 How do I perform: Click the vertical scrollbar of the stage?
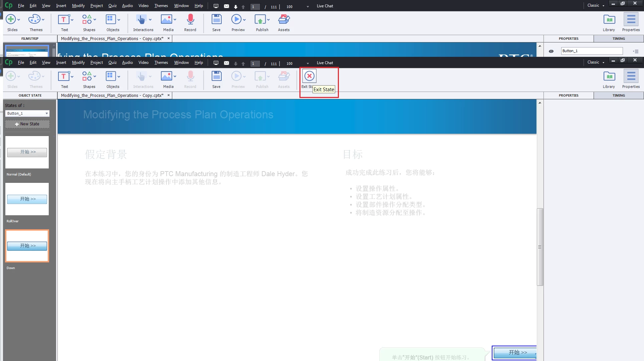pyautogui.click(x=540, y=247)
